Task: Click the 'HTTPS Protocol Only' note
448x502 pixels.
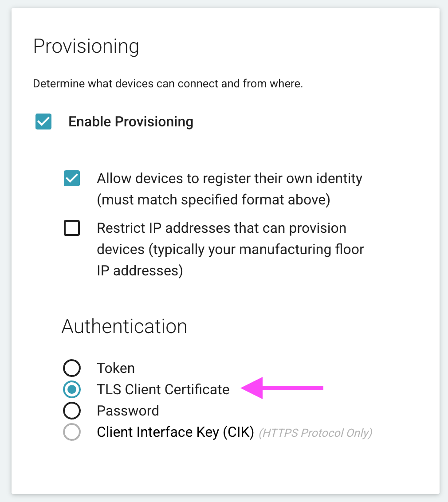Action: point(315,432)
